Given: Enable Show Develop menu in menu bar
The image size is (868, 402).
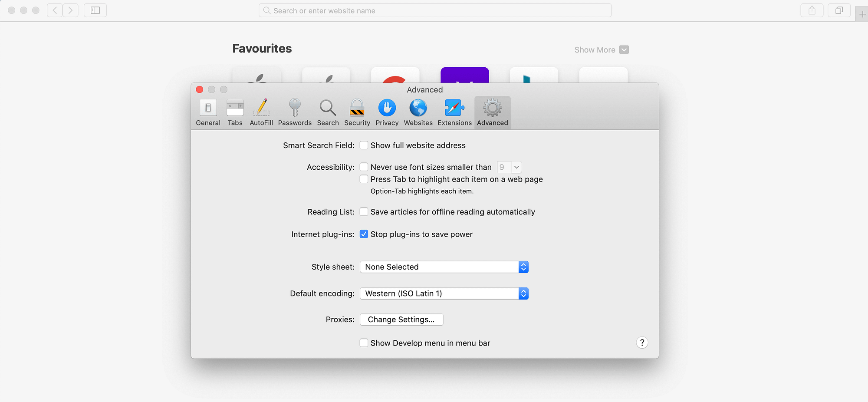Looking at the screenshot, I should (x=364, y=343).
